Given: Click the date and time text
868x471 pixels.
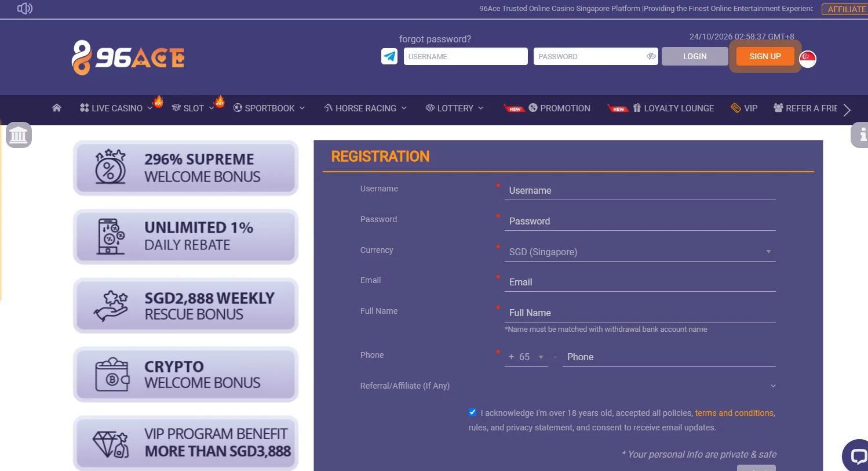Looking at the screenshot, I should click(742, 37).
